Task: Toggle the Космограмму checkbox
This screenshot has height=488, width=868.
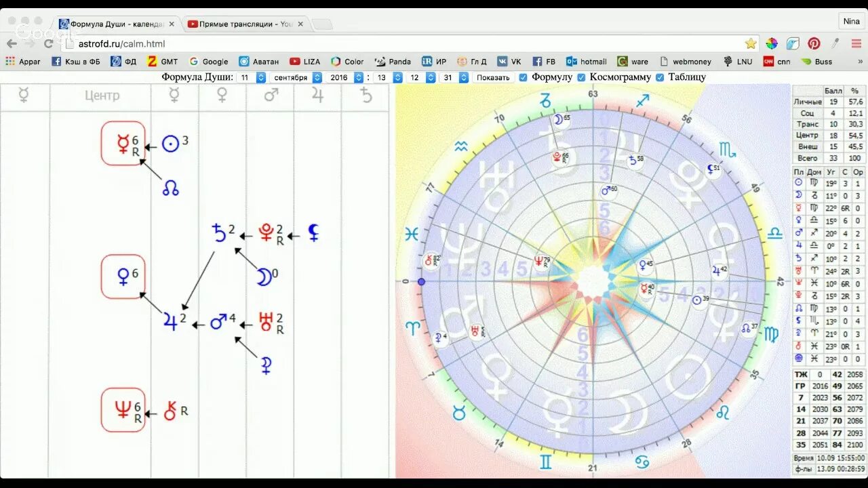Action: [581, 77]
